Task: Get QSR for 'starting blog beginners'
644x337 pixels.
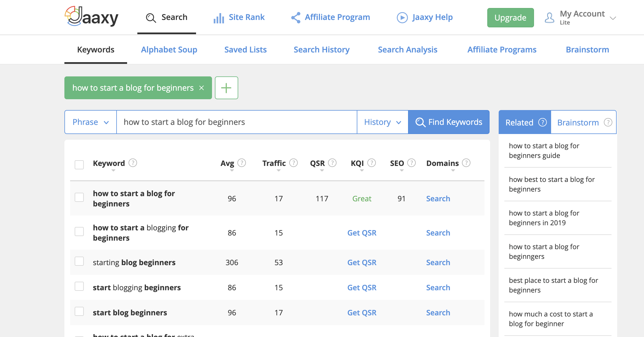Action: pos(362,262)
